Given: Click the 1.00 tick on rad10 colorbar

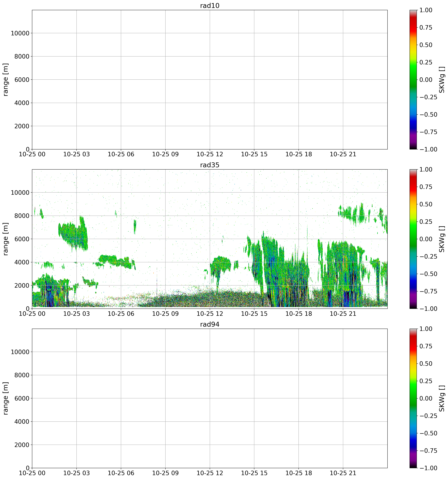Looking at the screenshot, I should 426,10.
